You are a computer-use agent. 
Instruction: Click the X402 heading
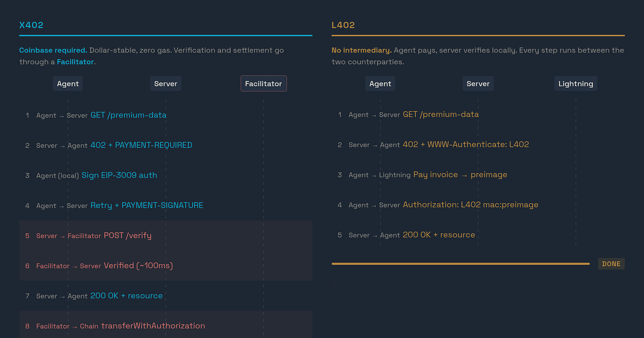[x=31, y=25]
